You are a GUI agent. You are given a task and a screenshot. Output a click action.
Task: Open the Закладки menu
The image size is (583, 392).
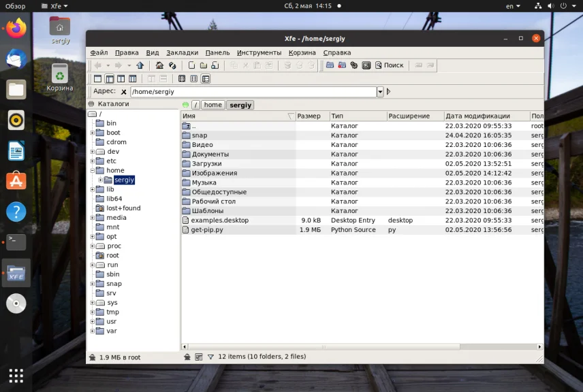tap(182, 52)
